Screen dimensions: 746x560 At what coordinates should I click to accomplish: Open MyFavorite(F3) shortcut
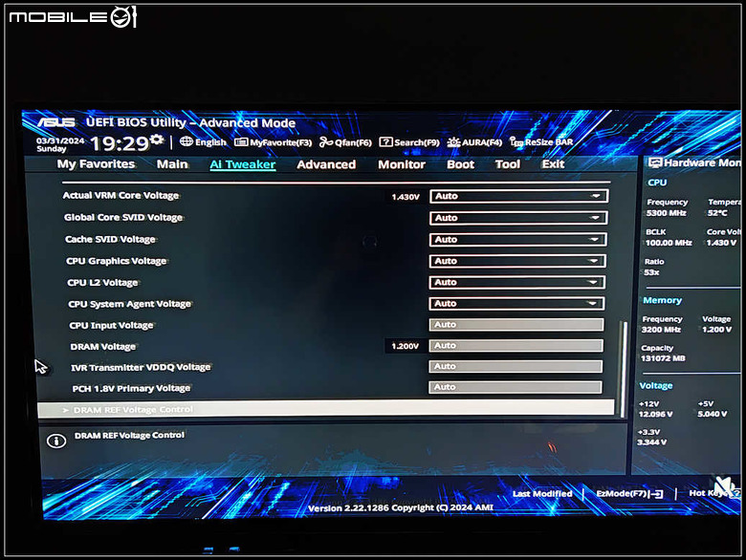click(x=274, y=142)
